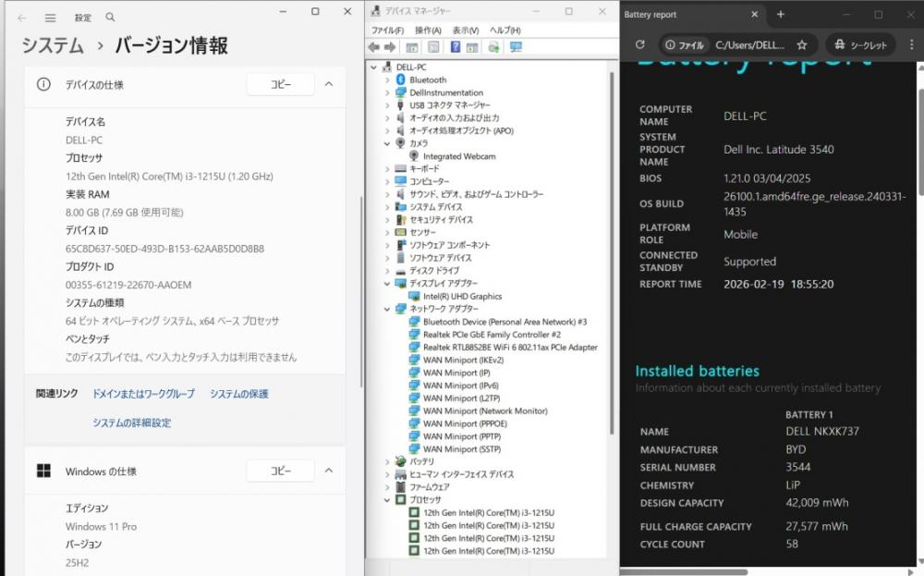This screenshot has width=924, height=576.
Task: Open the ファイル(F) menu in Device Manager
Action: click(388, 31)
